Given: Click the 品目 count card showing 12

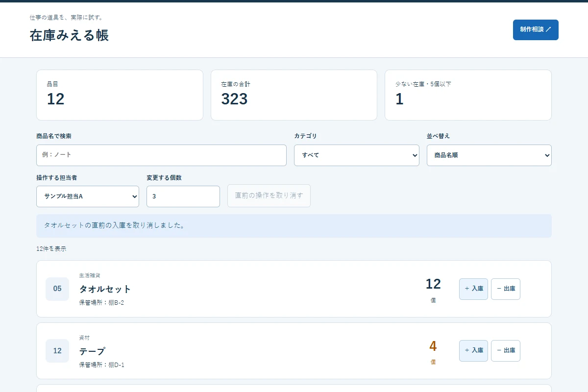Looking at the screenshot, I should (x=120, y=95).
